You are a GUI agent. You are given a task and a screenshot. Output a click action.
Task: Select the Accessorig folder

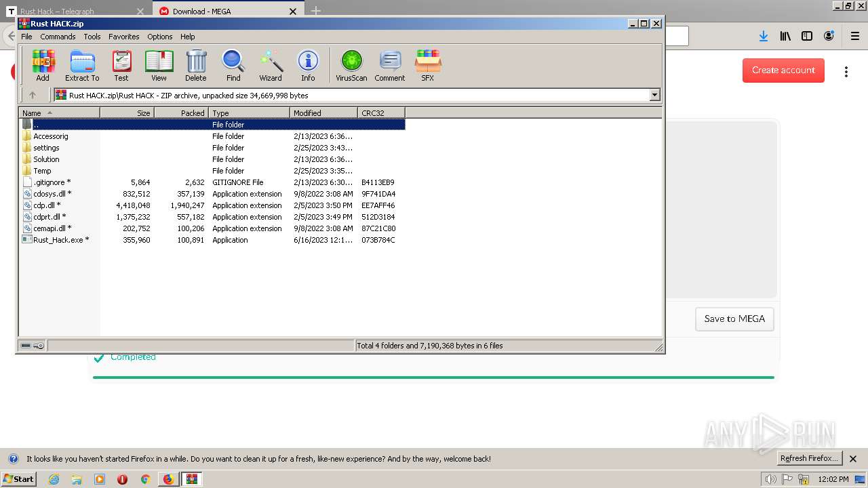point(51,136)
